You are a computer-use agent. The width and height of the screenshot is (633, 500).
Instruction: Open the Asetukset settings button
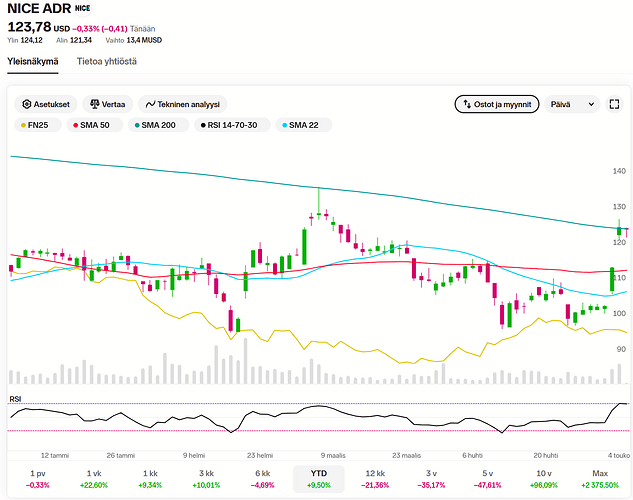[46, 104]
